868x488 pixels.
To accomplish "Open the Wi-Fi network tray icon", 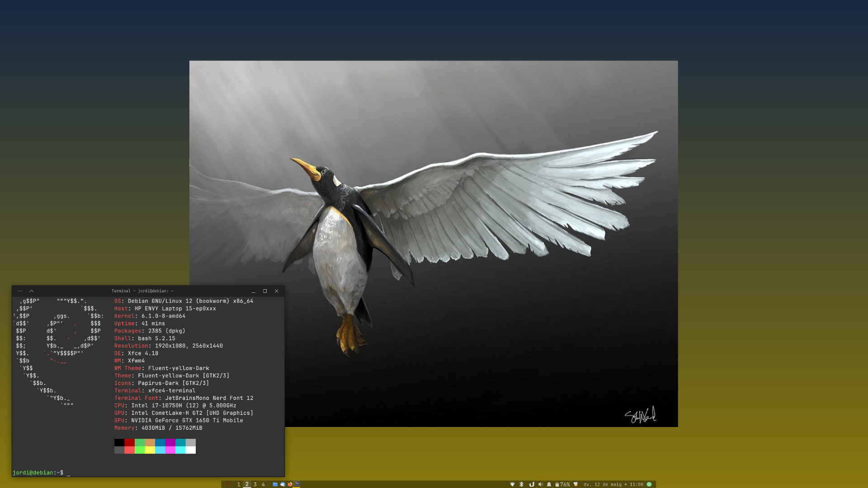I will (512, 484).
